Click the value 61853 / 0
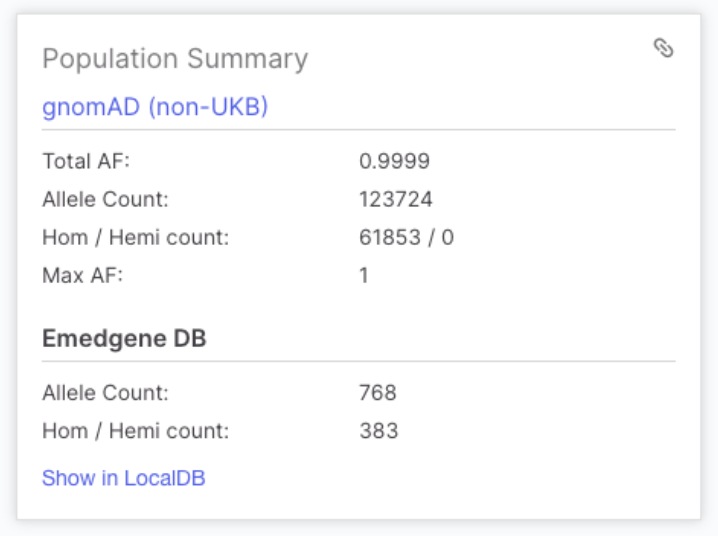 406,237
